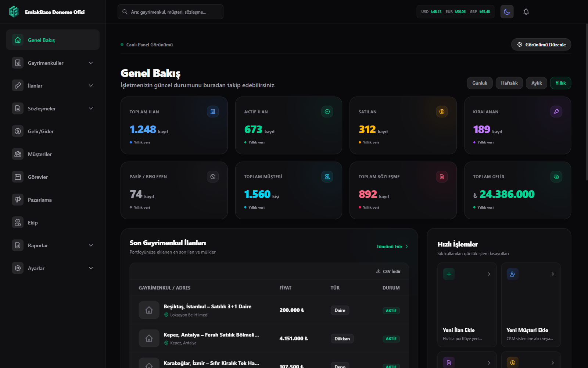Click the add-user icon on Yeni Müşteri Ekle
The height and width of the screenshot is (368, 588).
(x=513, y=274)
